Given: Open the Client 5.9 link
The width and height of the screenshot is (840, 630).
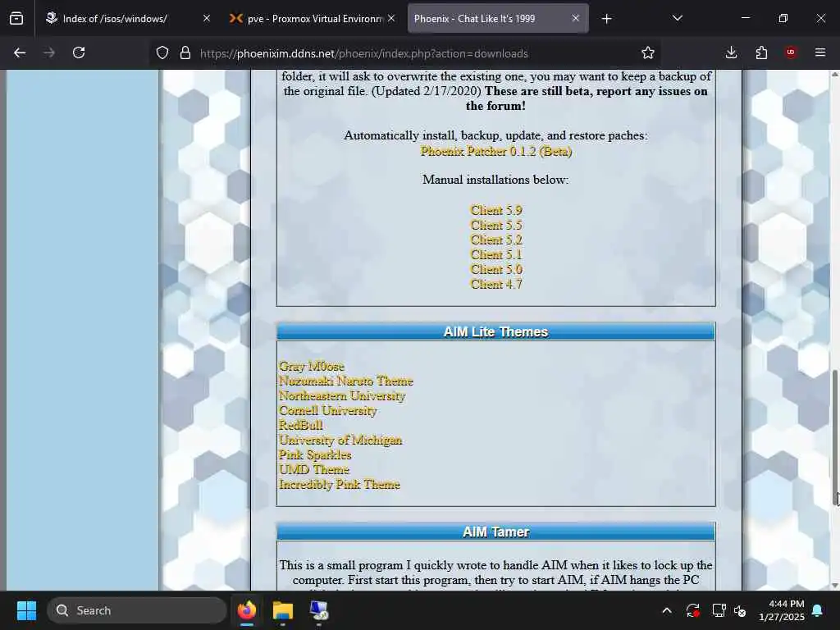Looking at the screenshot, I should coord(496,210).
